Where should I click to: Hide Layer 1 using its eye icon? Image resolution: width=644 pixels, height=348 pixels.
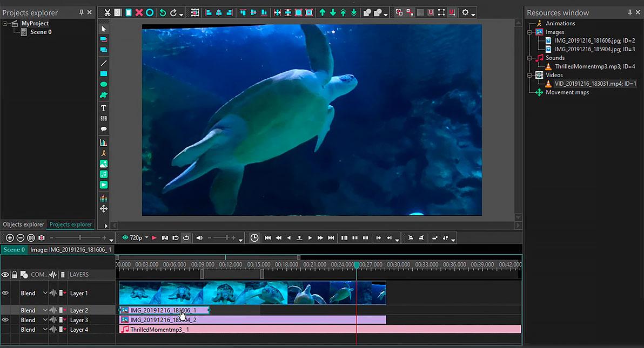5,293
